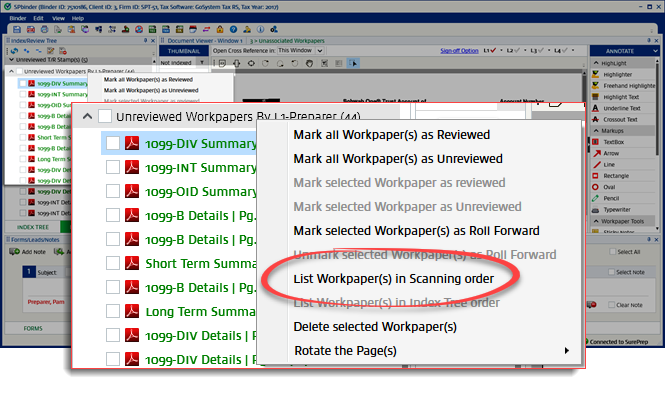Tick the Clear Note checkbox
665x394 pixels.
611,305
